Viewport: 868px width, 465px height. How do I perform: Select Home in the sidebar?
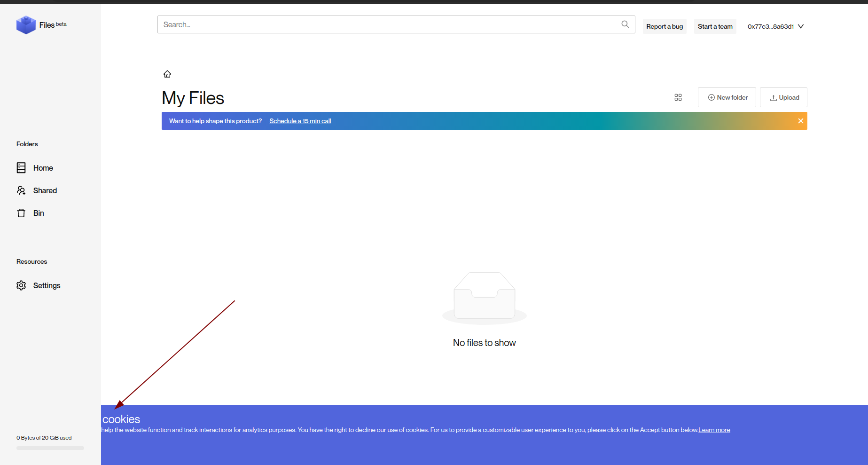[43, 168]
